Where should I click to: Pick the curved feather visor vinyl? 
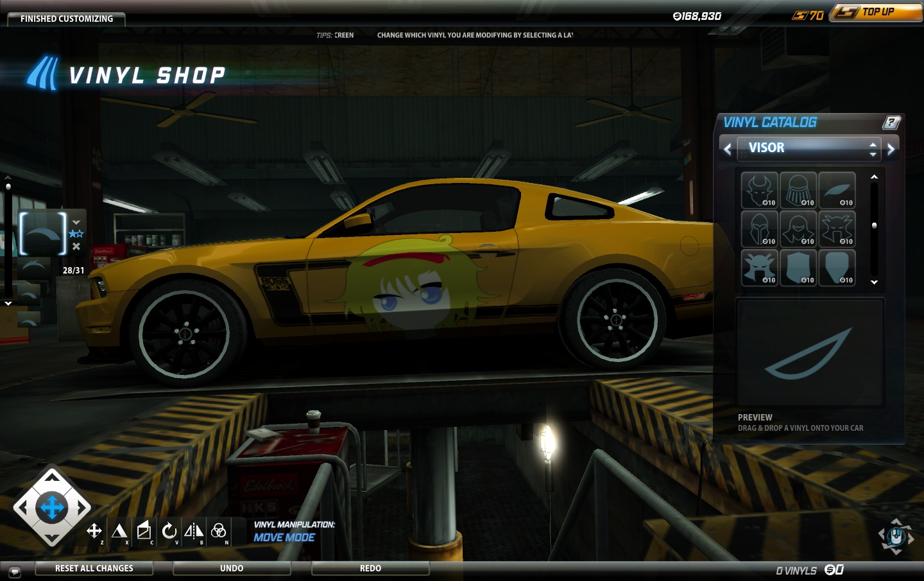click(837, 190)
